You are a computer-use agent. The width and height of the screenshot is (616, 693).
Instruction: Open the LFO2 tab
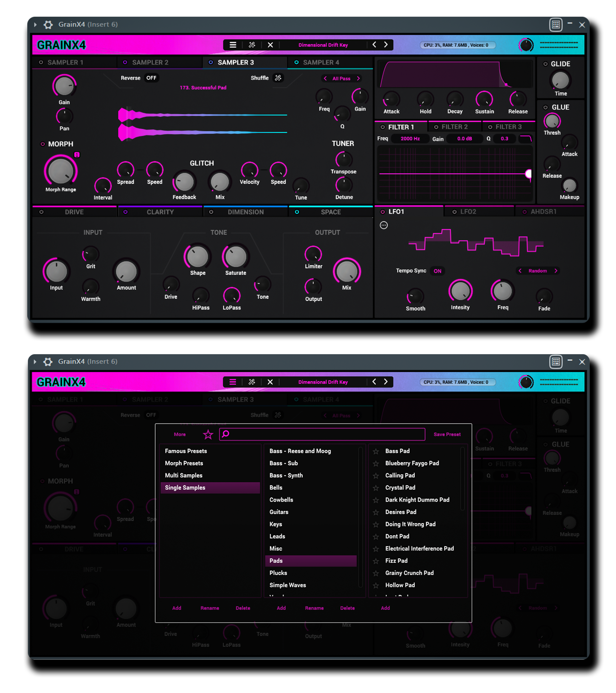(x=468, y=212)
